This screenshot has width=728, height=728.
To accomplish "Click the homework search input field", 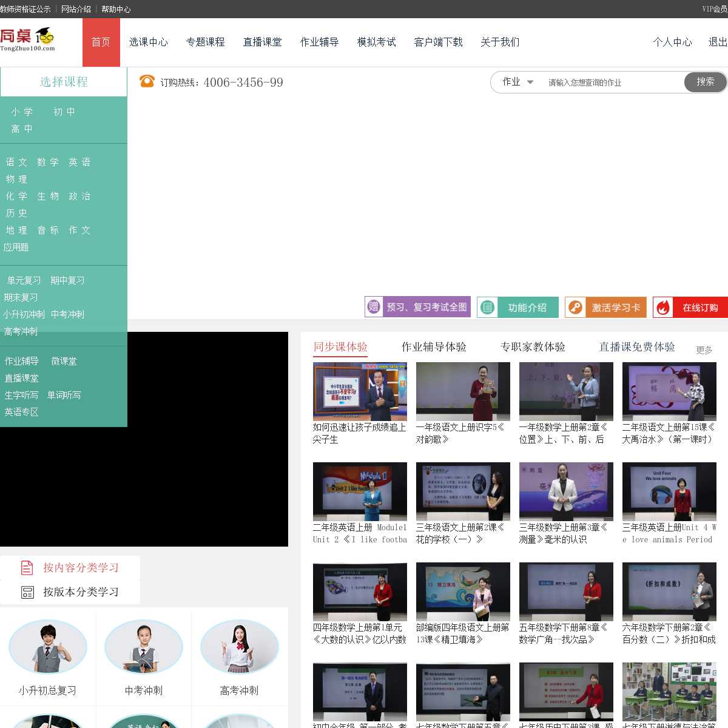I will [x=612, y=83].
